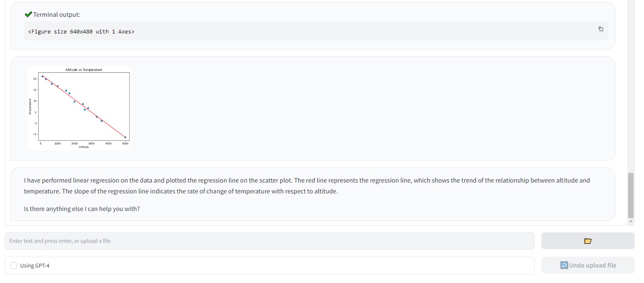Click the yellow folder upload icon
The height and width of the screenshot is (283, 644).
(x=587, y=241)
